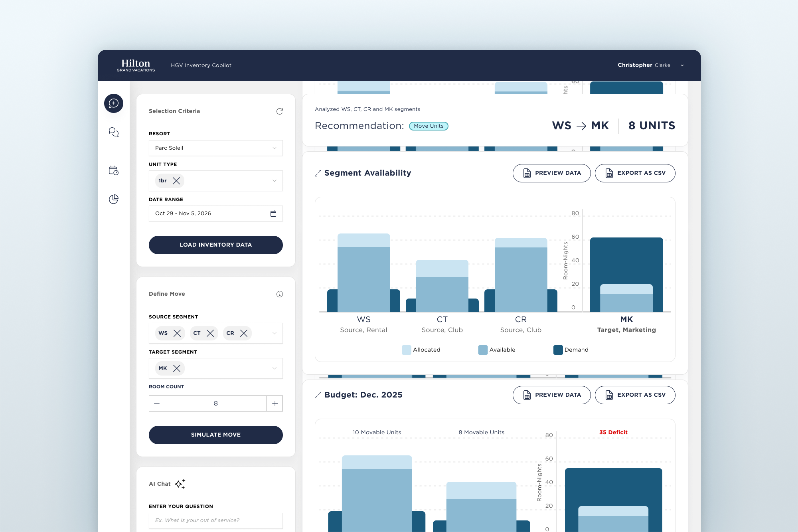Click the date range field Oct 29 - Nov 5, 2026
Viewport: 798px width, 532px height.
click(216, 214)
